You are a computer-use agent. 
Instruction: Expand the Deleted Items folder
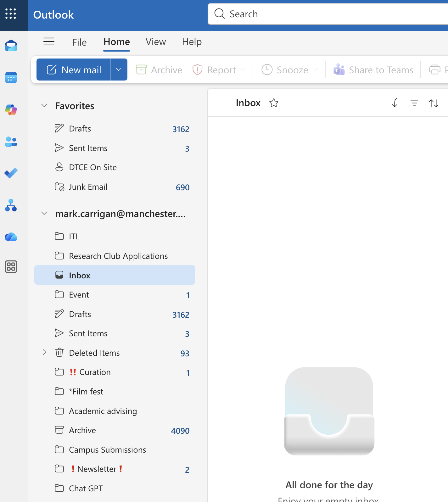coord(44,353)
